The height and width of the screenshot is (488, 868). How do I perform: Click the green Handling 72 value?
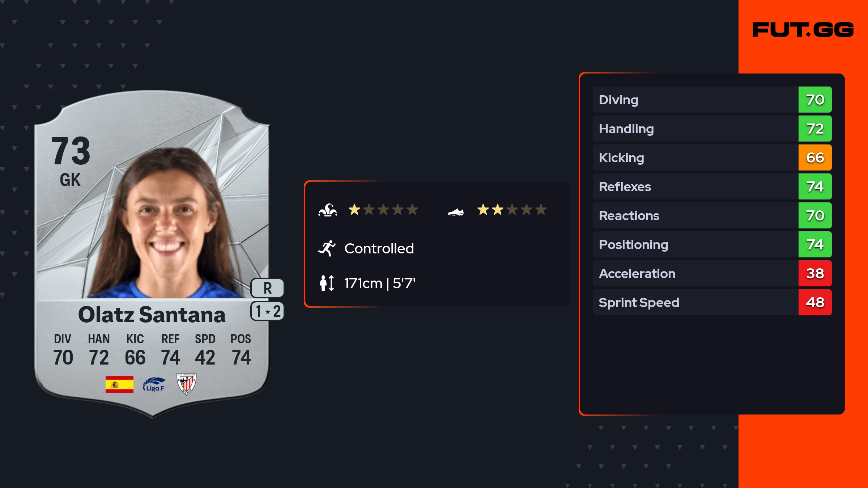815,129
